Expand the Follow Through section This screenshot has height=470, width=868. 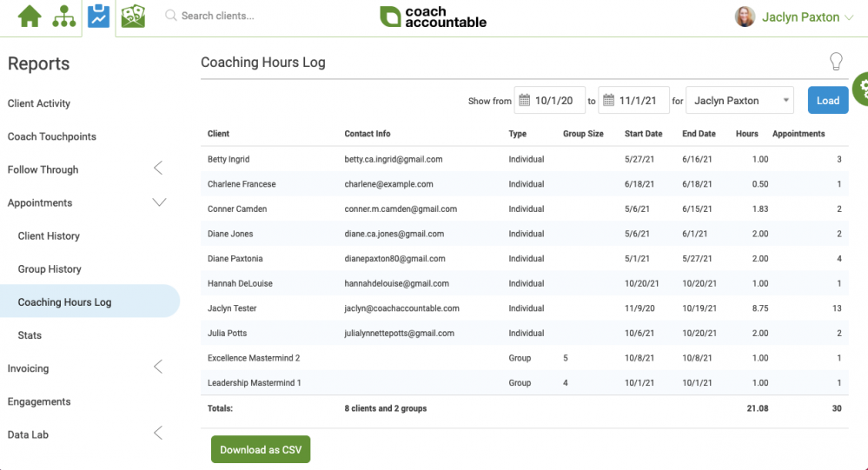(x=158, y=169)
